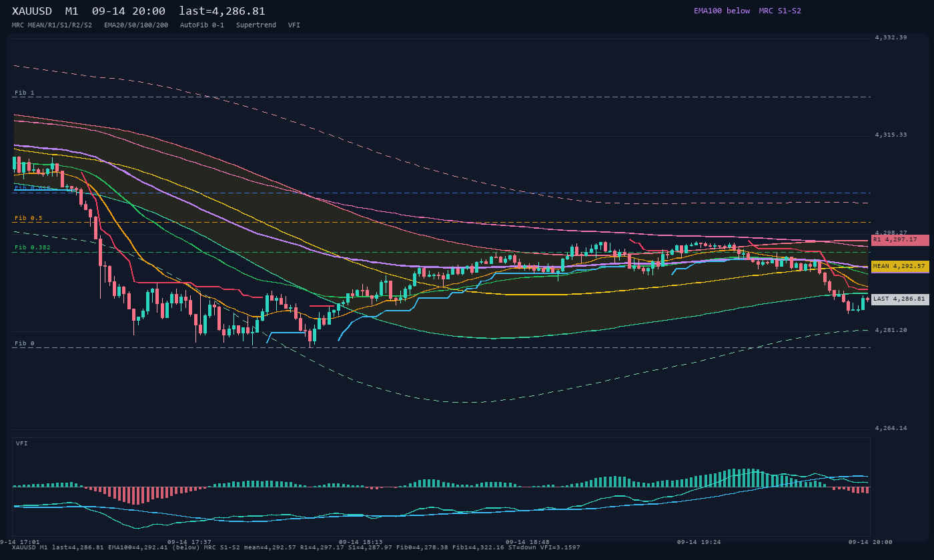Click the last=4,286.81 value in the title
The width and height of the screenshot is (934, 560).
click(x=222, y=11)
